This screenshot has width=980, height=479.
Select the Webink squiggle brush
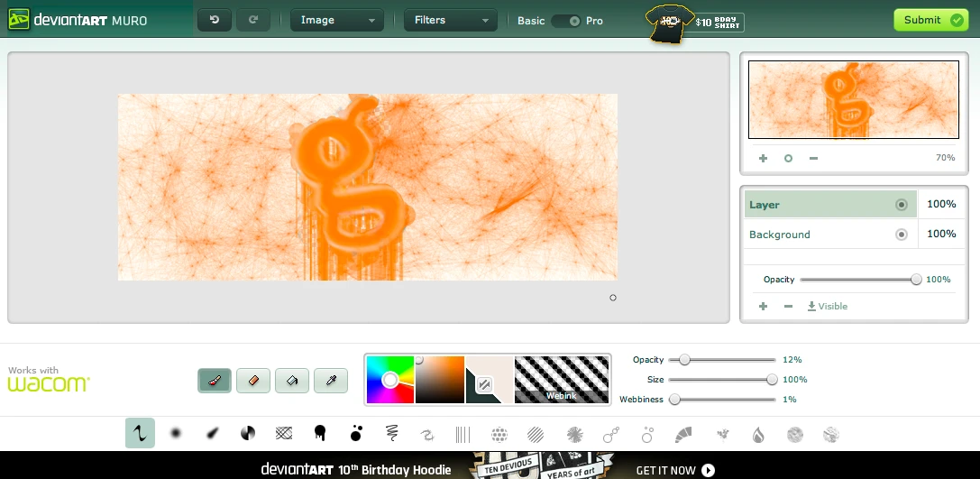click(x=140, y=433)
